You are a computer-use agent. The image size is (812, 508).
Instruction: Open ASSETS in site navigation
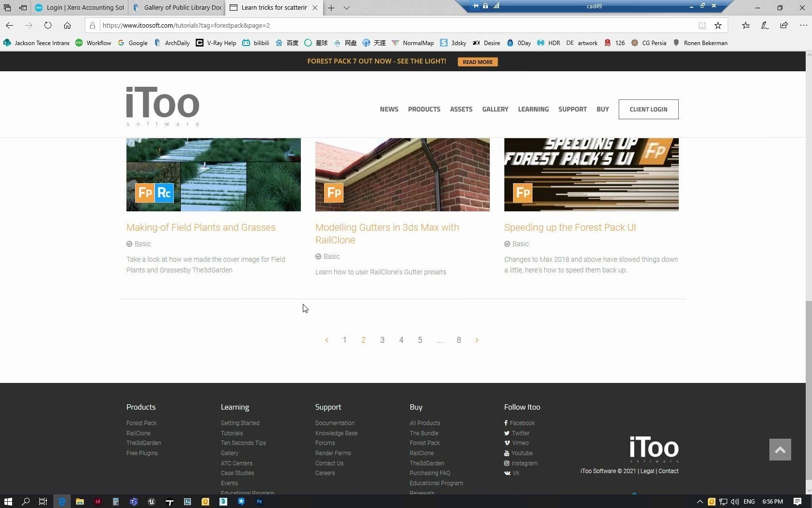click(x=461, y=109)
